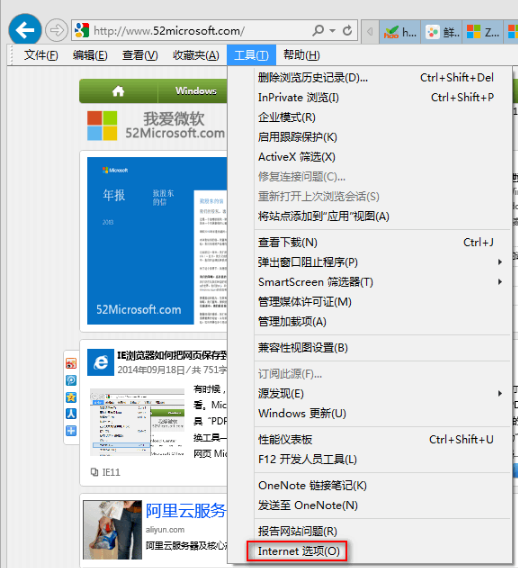Select OneNote 链接笔记(K) menu item
This screenshot has height=568, width=518.
coord(369,485)
